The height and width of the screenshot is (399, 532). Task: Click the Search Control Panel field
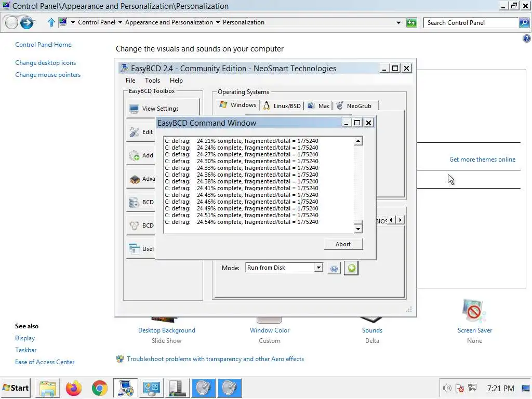click(x=471, y=23)
